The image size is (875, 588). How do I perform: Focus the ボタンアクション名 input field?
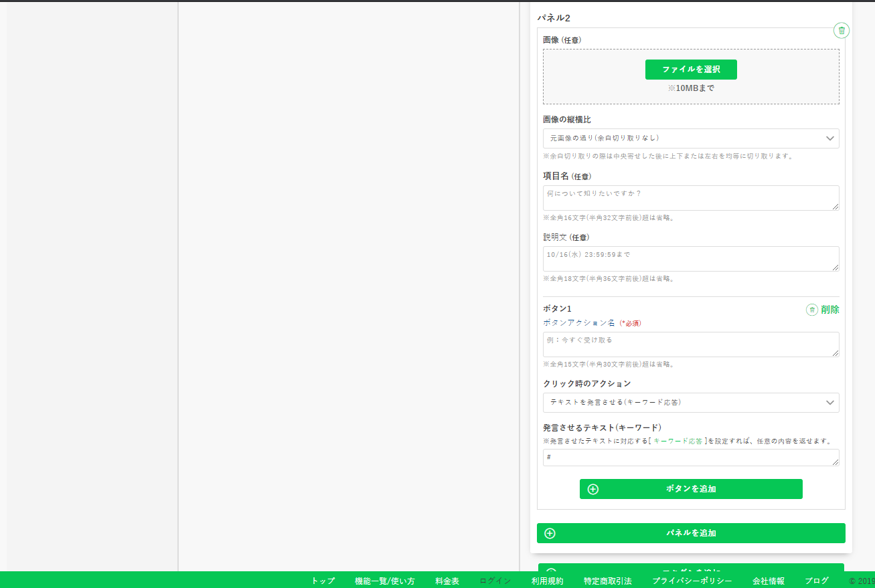point(691,345)
